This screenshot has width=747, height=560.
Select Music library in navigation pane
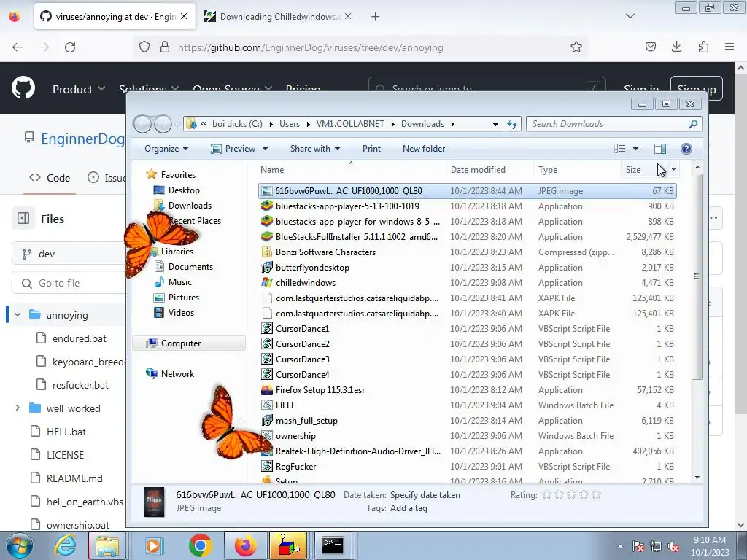pos(173,282)
